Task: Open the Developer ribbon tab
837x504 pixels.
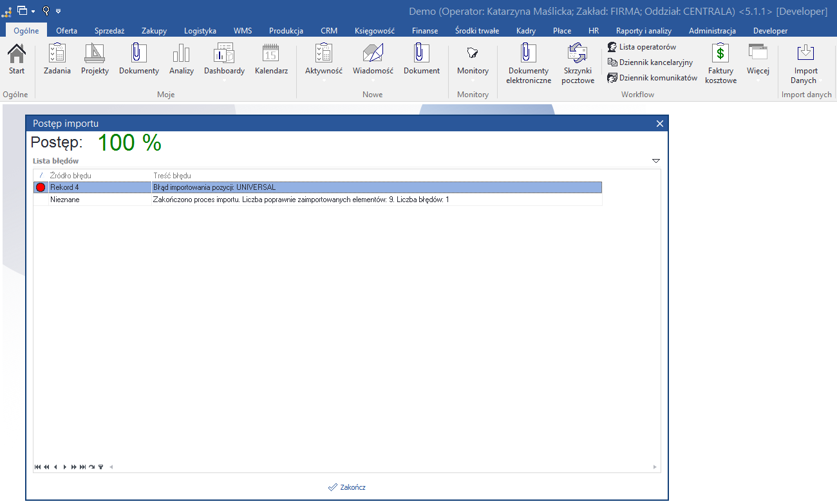Action: click(x=771, y=30)
